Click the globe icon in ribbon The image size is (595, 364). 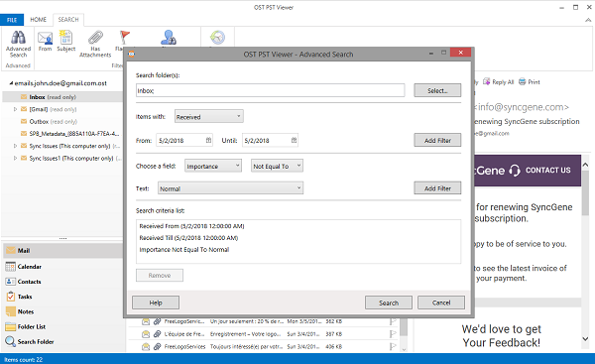coord(217,38)
